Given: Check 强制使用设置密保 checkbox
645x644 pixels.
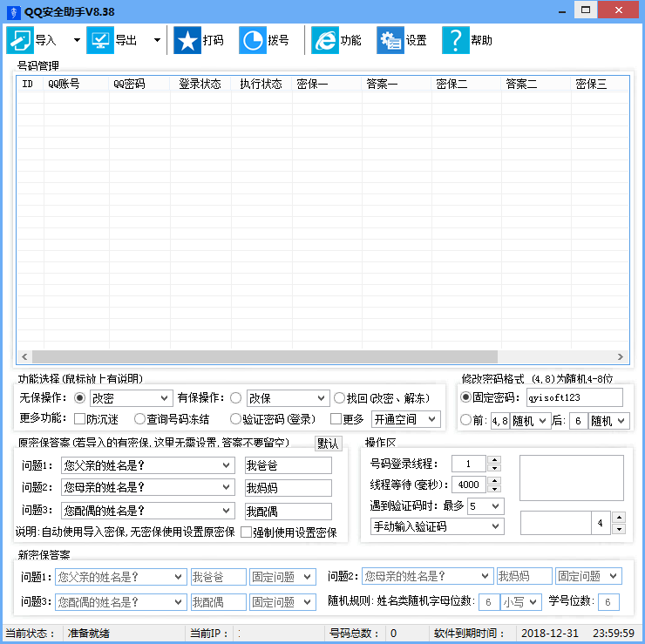Looking at the screenshot, I should point(246,532).
